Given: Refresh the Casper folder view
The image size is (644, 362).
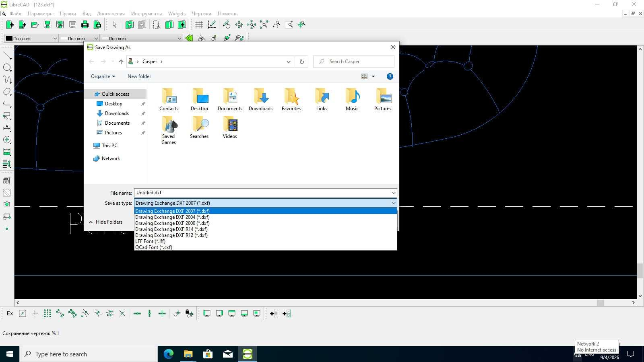Looking at the screenshot, I should (x=301, y=62).
